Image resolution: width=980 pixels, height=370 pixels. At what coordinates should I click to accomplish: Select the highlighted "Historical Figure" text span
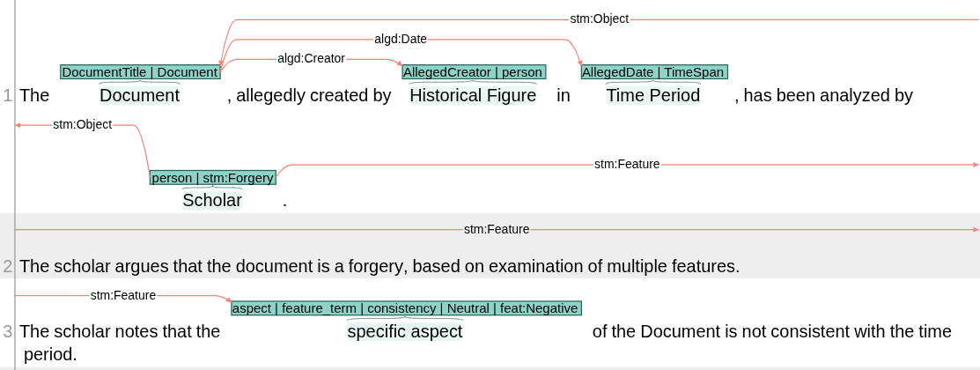pyautogui.click(x=473, y=95)
